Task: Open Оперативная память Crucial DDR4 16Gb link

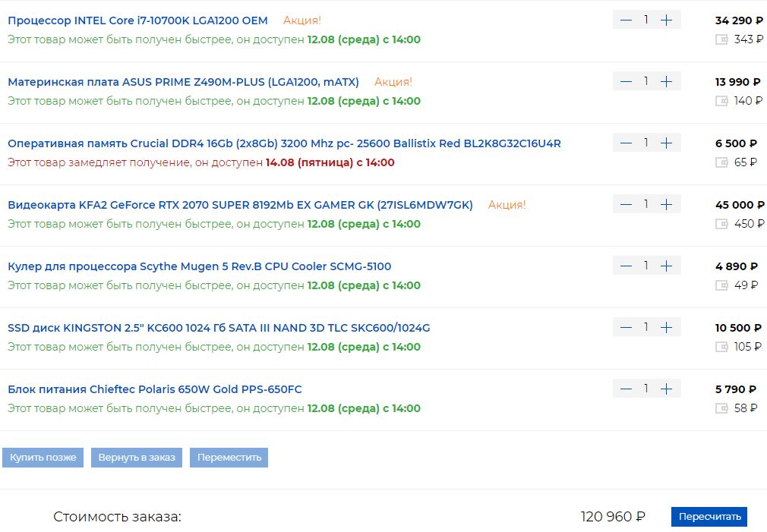Action: [x=284, y=143]
